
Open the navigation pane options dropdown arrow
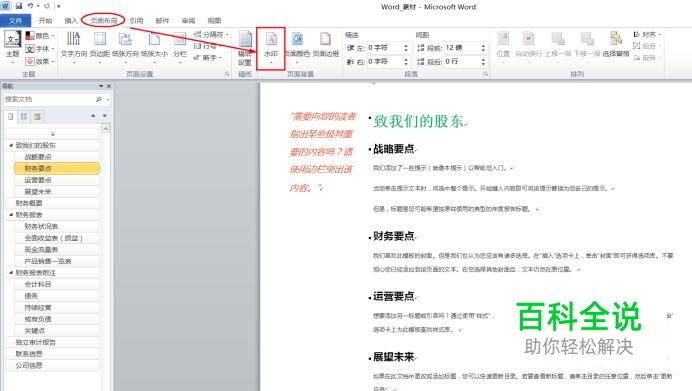pyautogui.click(x=101, y=86)
